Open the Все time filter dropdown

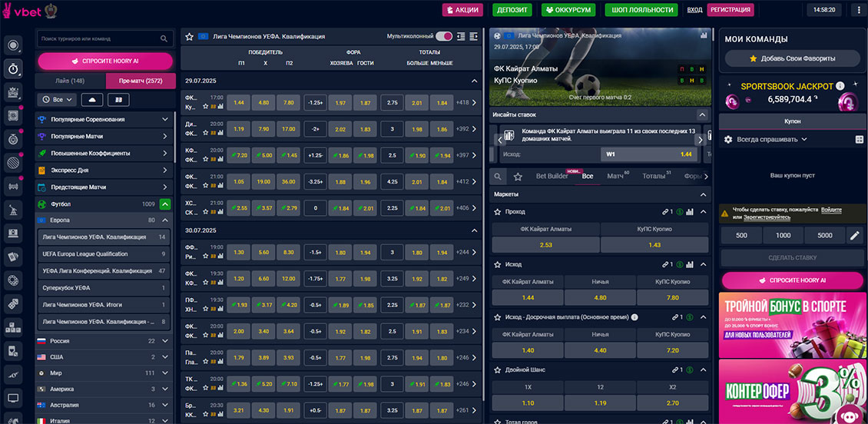pyautogui.click(x=57, y=100)
